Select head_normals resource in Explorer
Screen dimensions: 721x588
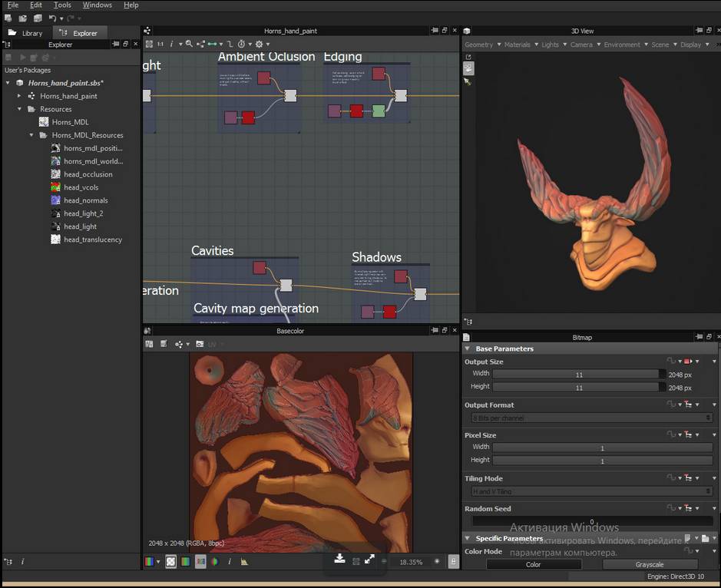85,200
